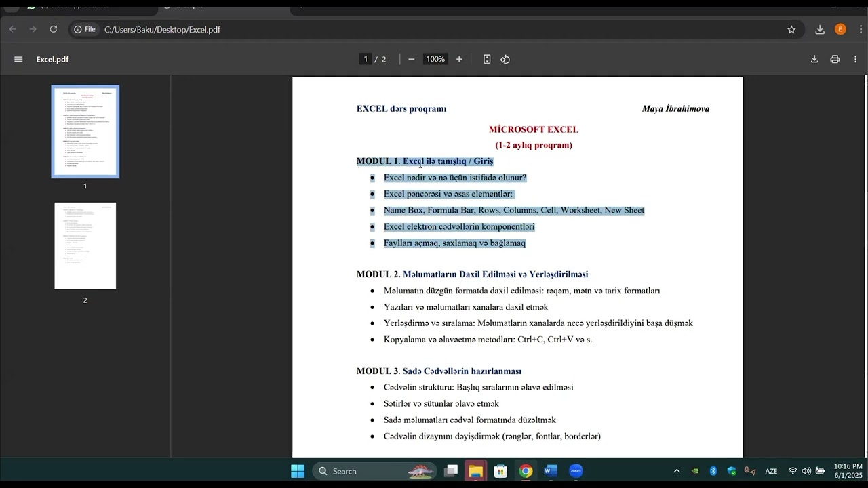Reload the page in Chrome
Viewport: 868px width, 488px height.
pyautogui.click(x=54, y=29)
